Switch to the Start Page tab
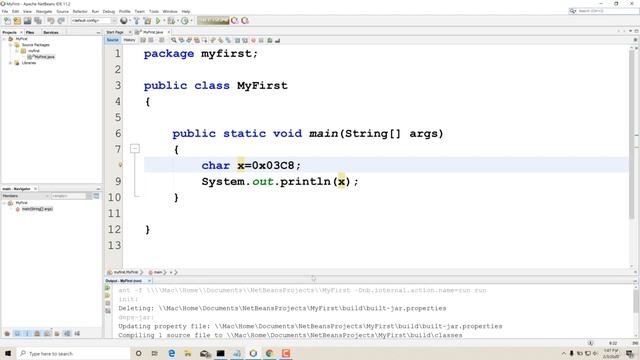The image size is (640, 360). [115, 32]
